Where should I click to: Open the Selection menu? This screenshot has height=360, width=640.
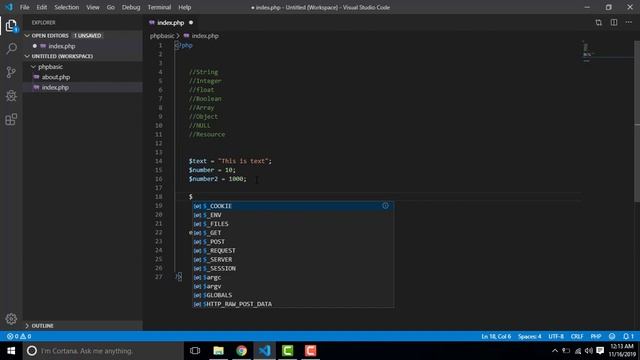coord(67,7)
